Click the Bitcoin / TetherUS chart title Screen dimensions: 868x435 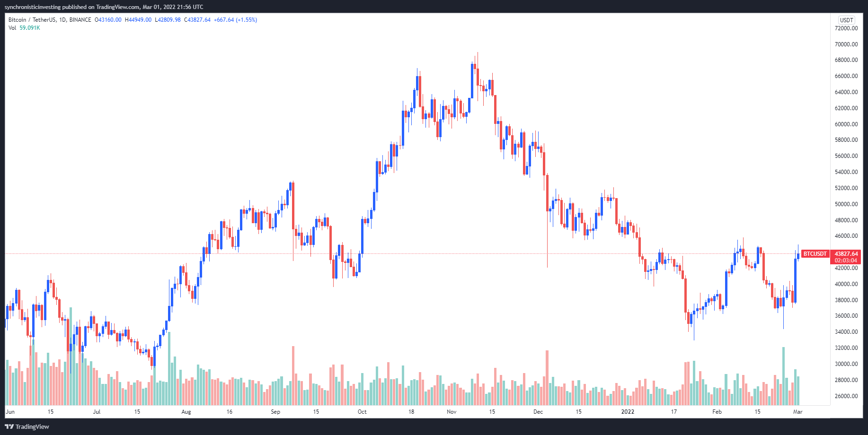(x=50, y=20)
